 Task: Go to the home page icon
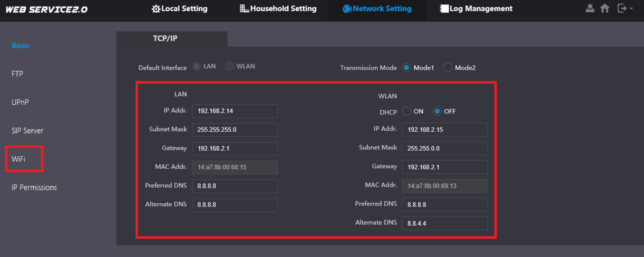coord(605,9)
